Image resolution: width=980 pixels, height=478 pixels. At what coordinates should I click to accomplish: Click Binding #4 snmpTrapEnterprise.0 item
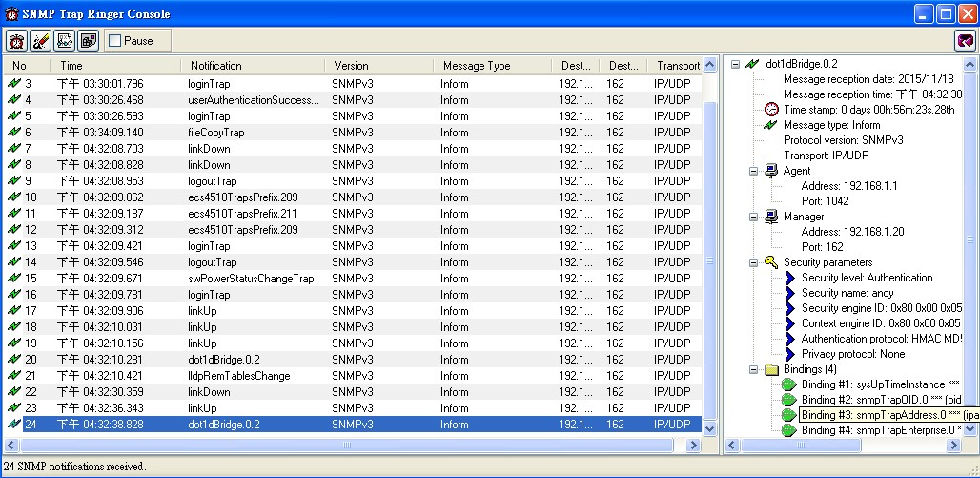pyautogui.click(x=881, y=430)
